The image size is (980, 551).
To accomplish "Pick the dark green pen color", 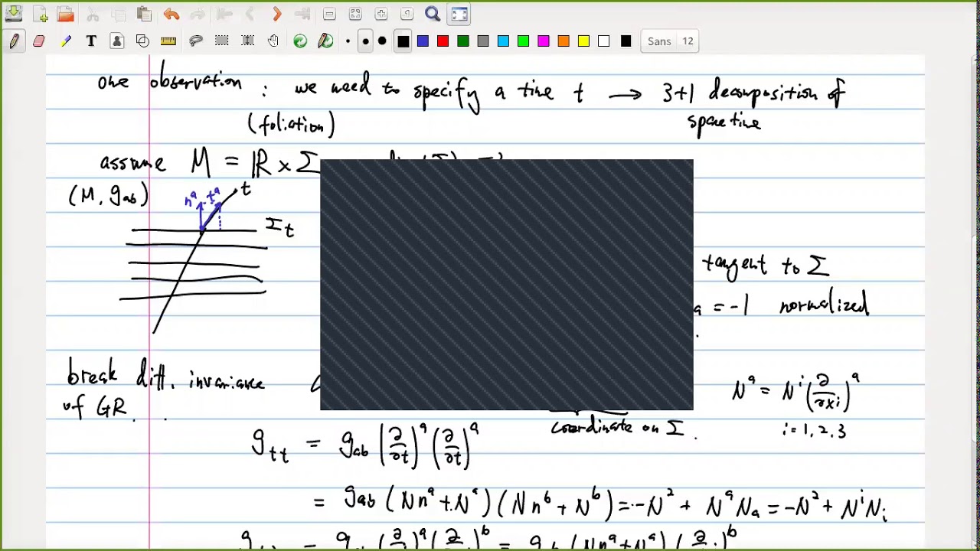I will [463, 41].
